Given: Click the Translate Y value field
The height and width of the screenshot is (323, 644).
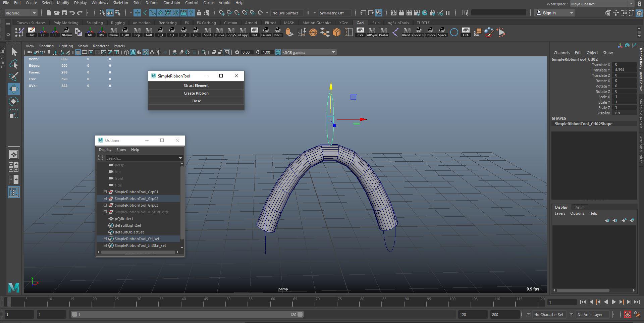Looking at the screenshot, I should [624, 70].
